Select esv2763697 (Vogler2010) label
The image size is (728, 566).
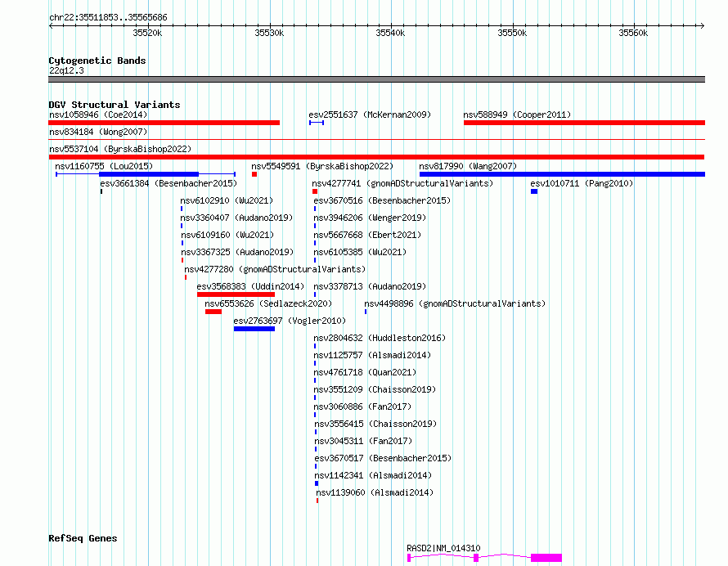click(x=290, y=321)
